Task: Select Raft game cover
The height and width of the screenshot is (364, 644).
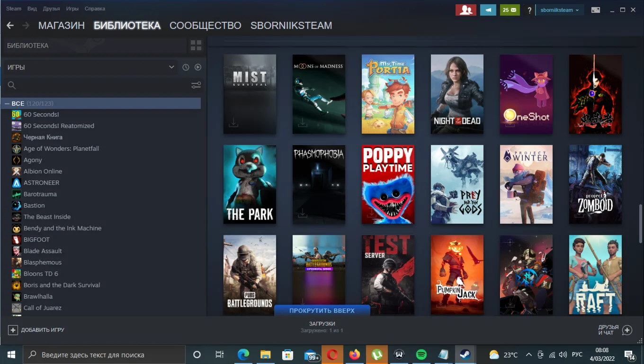Action: pos(595,274)
